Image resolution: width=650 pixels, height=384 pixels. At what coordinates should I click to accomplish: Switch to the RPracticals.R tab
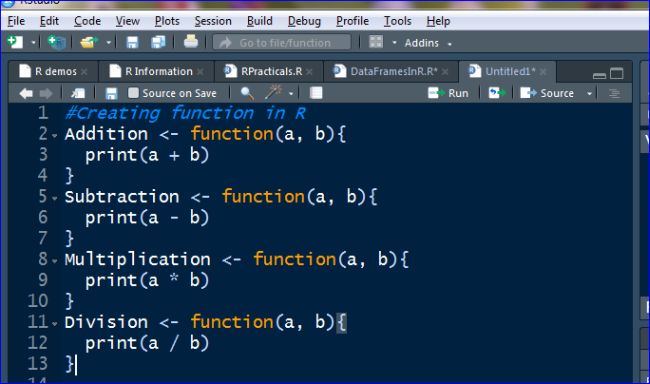(271, 71)
